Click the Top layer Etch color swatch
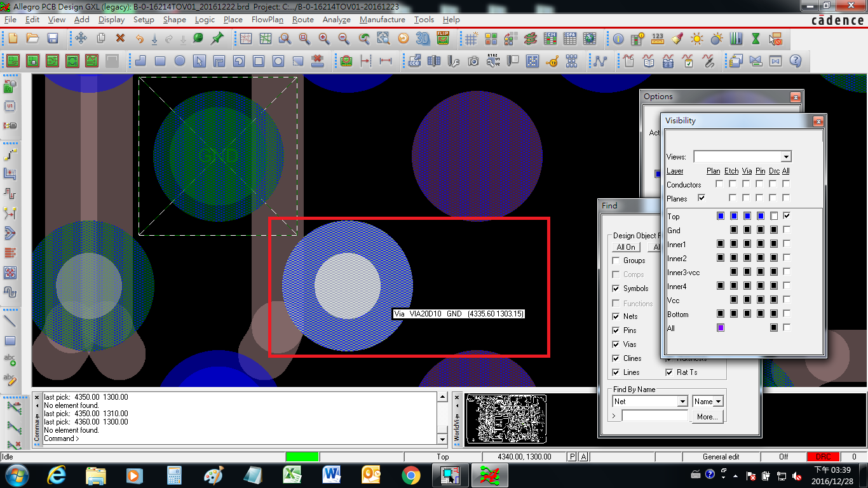868x488 pixels. pyautogui.click(x=734, y=217)
